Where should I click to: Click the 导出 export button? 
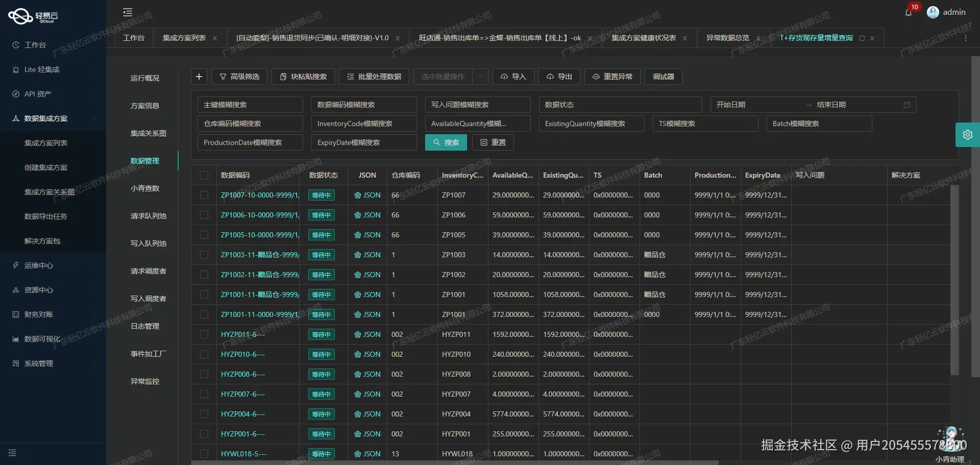(x=559, y=77)
